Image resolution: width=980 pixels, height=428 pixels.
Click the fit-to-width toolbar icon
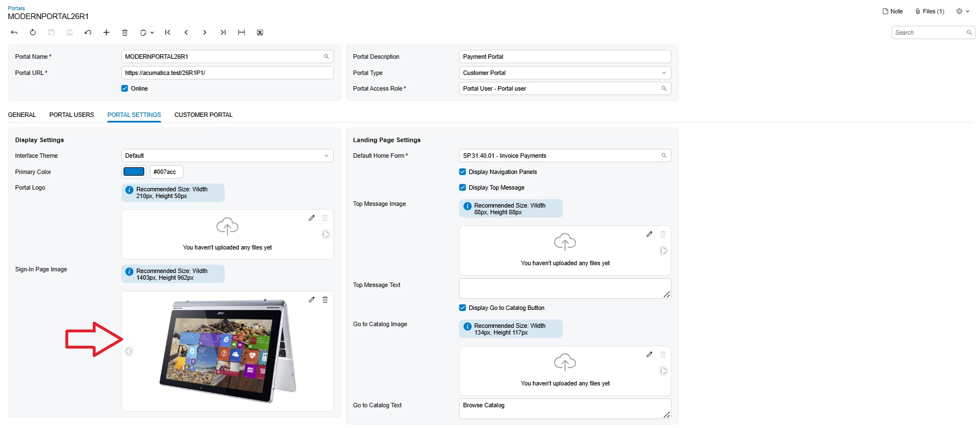pyautogui.click(x=242, y=32)
